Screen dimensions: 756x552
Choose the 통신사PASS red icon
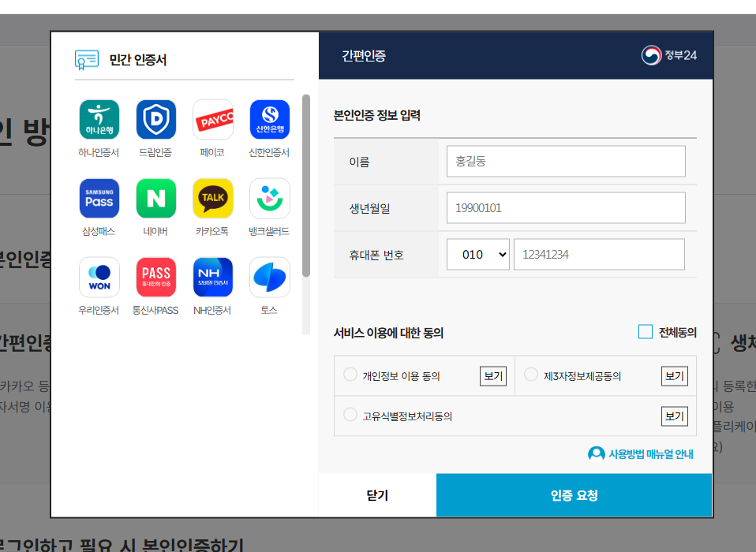155,278
